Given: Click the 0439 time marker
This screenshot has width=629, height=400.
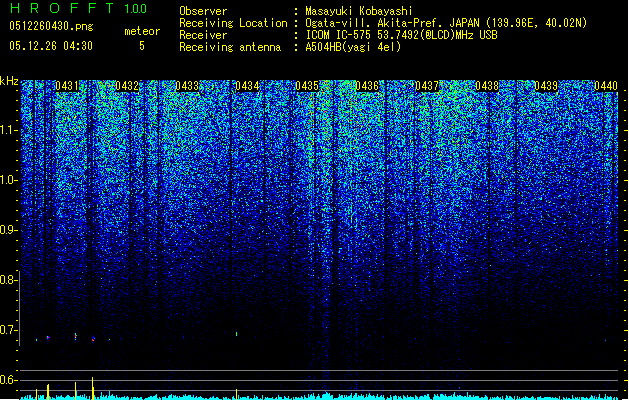Looking at the screenshot, I should pos(546,86).
